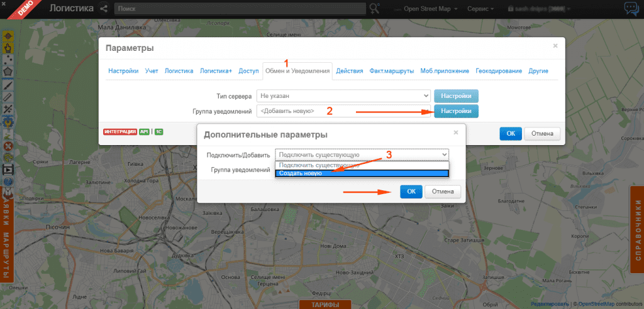Screen dimensions: 644x309
Task: Select the ruler measurement tool
Action: tap(8, 97)
